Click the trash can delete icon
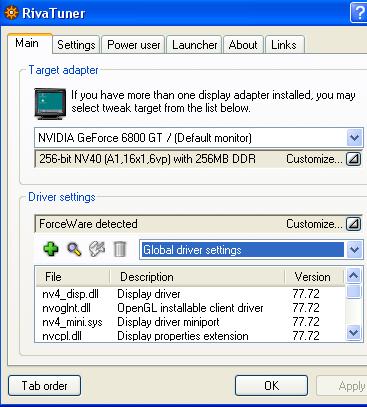 (120, 249)
